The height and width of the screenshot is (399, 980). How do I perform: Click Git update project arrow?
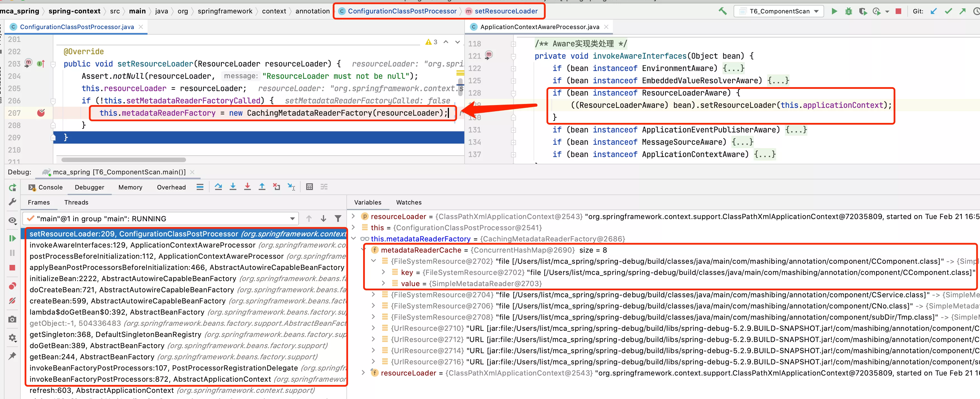tap(934, 11)
